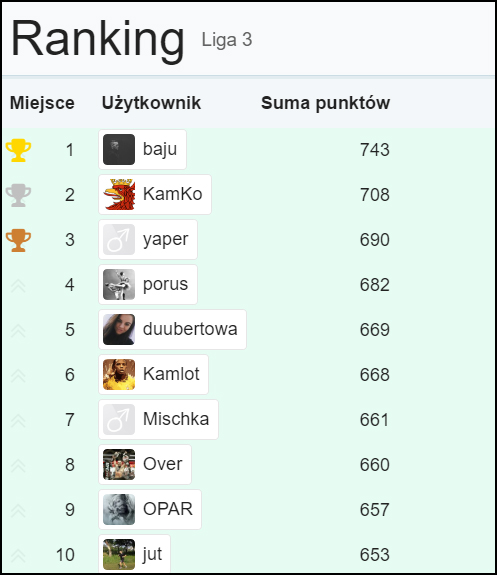Click the promotion chevron icon in Kamlot row
This screenshot has width=497, height=575.
pos(18,376)
